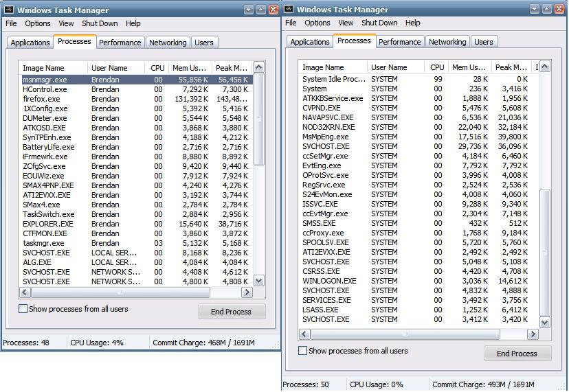Select DUMeter.exe process row
Screen dimensions: 569x392
(137, 118)
